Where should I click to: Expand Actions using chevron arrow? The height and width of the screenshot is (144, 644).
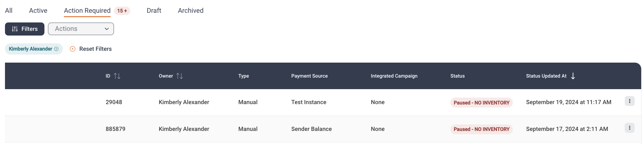(107, 29)
